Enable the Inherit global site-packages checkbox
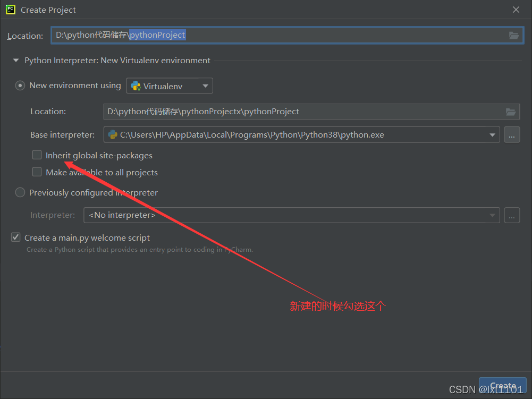 [x=37, y=155]
